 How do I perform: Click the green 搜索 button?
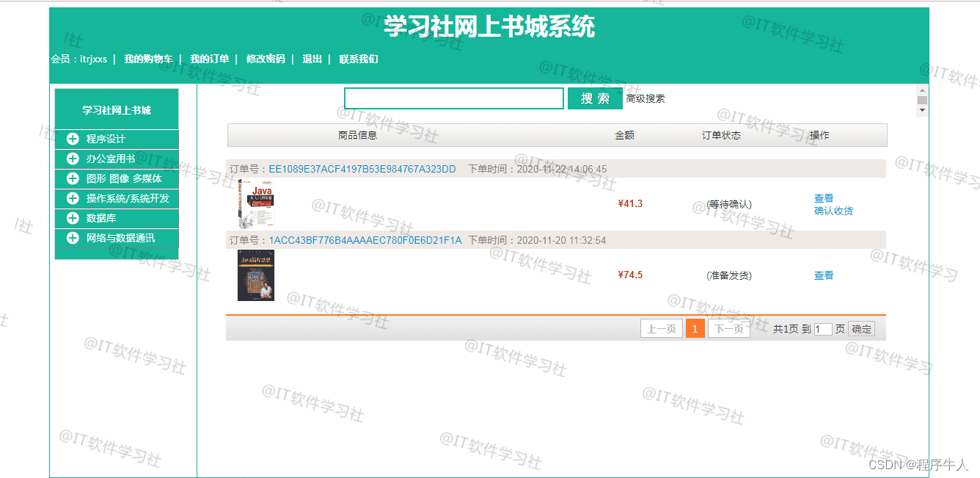pyautogui.click(x=595, y=98)
